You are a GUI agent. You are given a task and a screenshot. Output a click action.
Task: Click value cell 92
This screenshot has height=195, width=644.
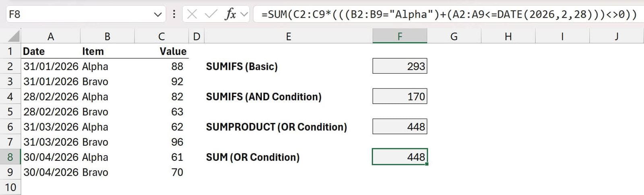point(161,82)
